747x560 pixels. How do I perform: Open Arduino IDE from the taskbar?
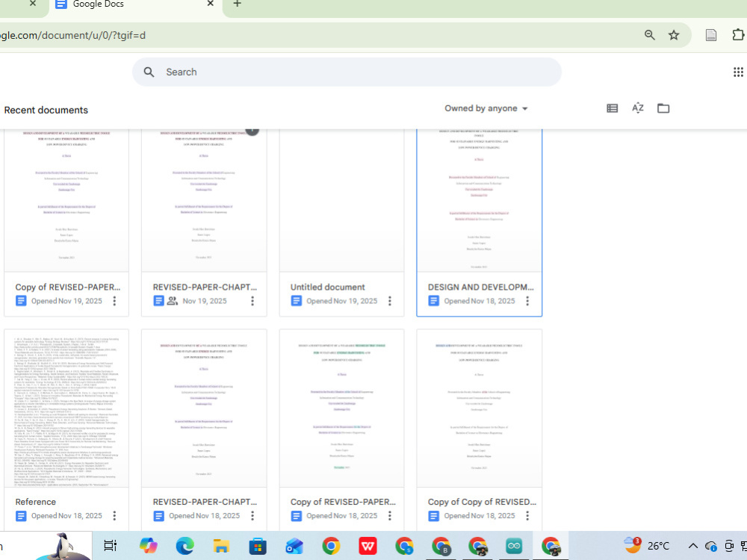pyautogui.click(x=514, y=546)
